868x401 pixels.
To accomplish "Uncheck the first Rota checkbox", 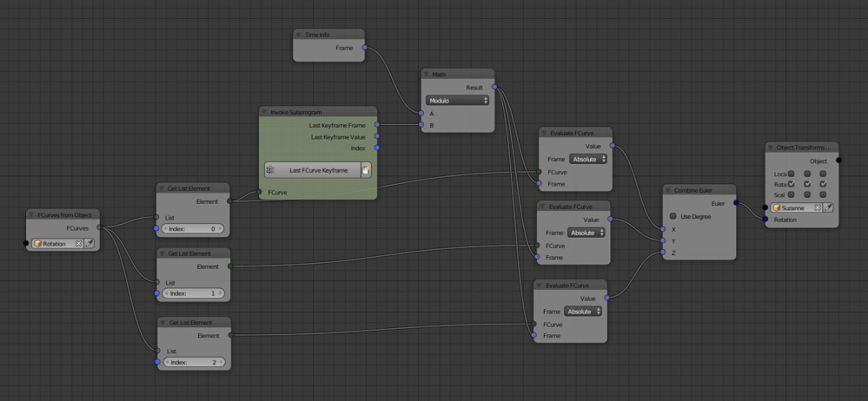I will (x=791, y=184).
